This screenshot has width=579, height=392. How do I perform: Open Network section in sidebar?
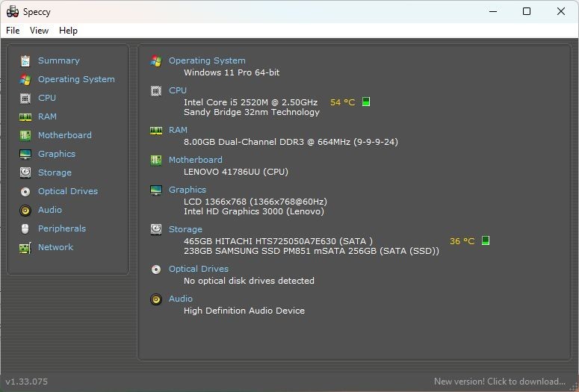coord(55,247)
